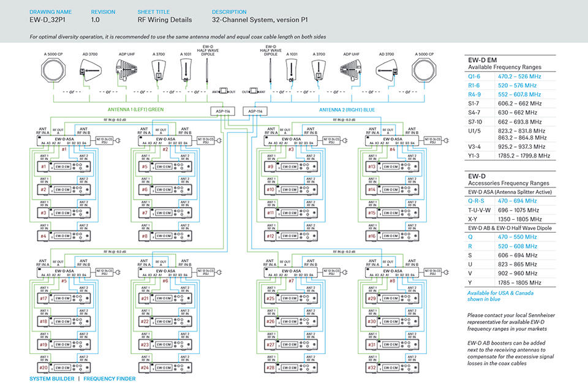Select the A 3700 antenna icon on the Antenna 2 side
The height and width of the screenshot is (392, 588).
coord(318,70)
